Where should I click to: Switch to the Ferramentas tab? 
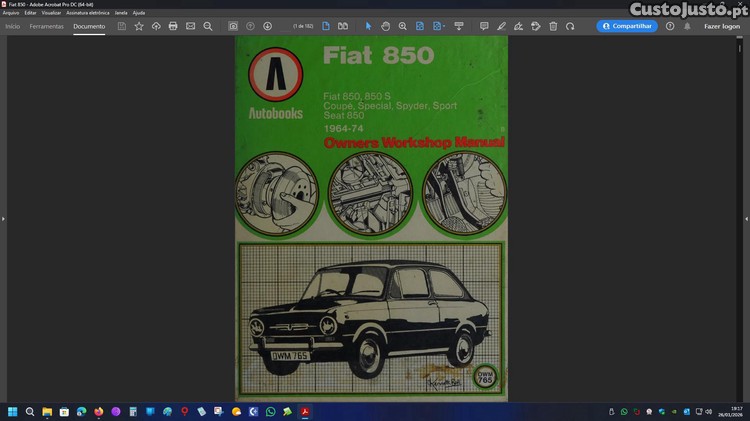click(47, 26)
